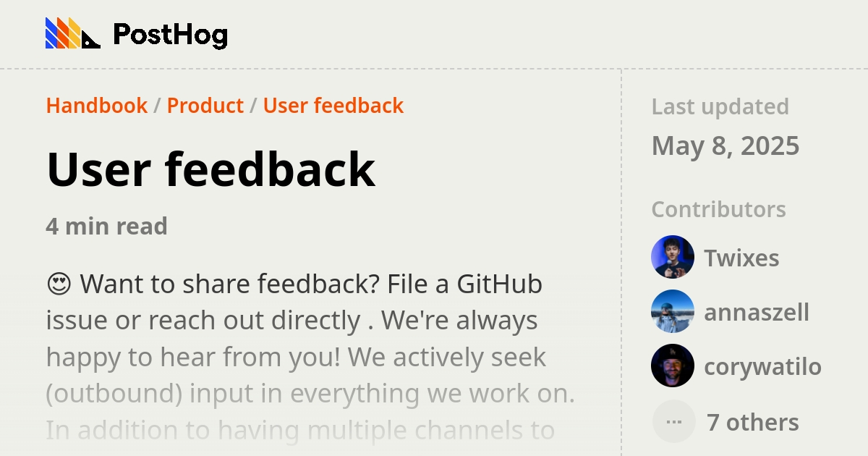
Task: Open the Product breadcrumb item
Action: [x=205, y=106]
